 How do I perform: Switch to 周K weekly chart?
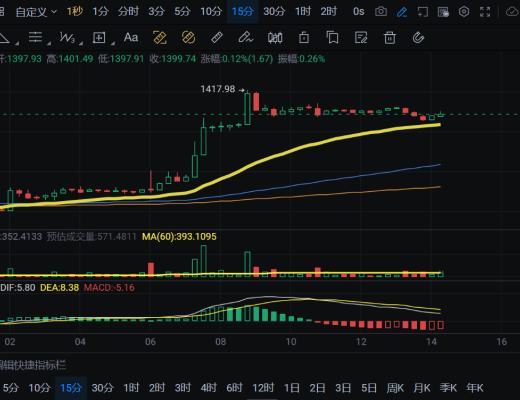pos(395,388)
